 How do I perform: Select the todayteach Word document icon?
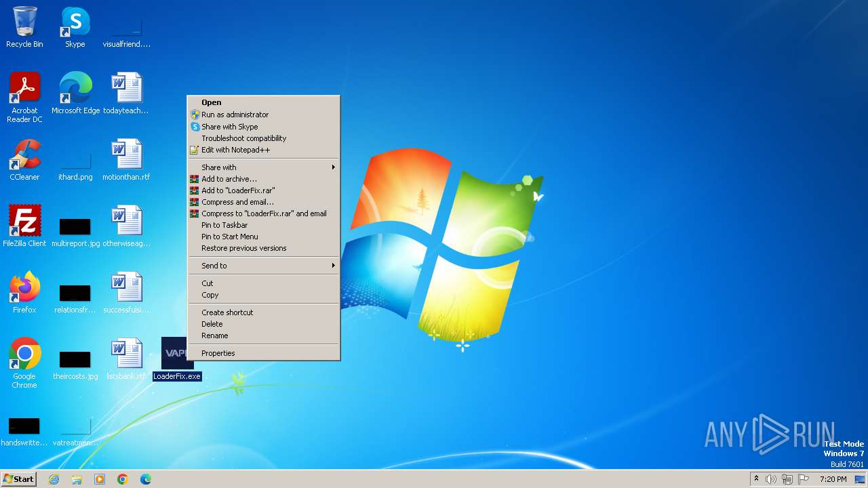pyautogui.click(x=126, y=94)
